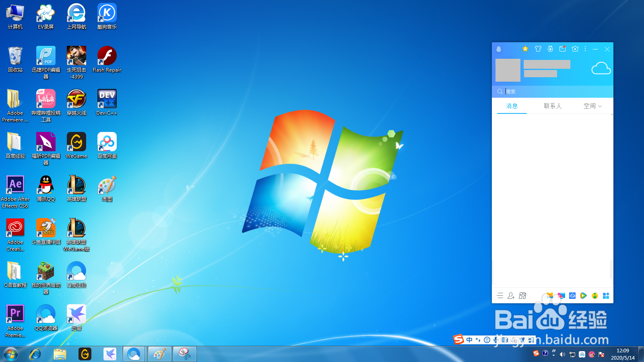Viewport: 644px width, 362px height.
Task: Select Adobe After Effects CS6 shortcut
Action: 15,192
